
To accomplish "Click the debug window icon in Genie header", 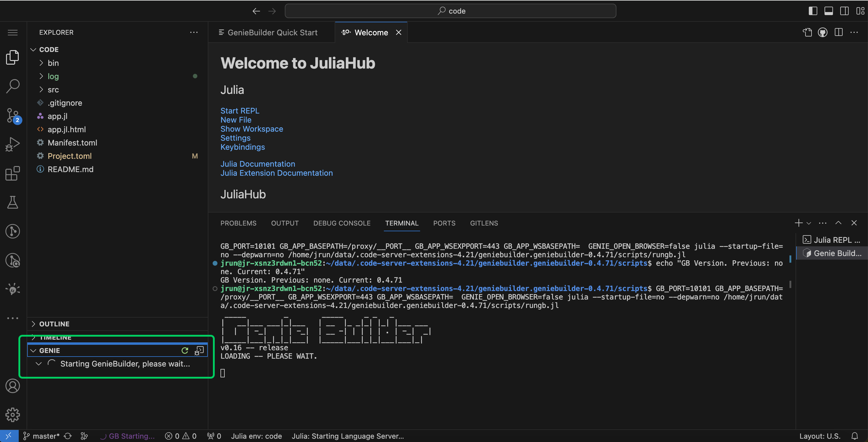I will pos(199,350).
